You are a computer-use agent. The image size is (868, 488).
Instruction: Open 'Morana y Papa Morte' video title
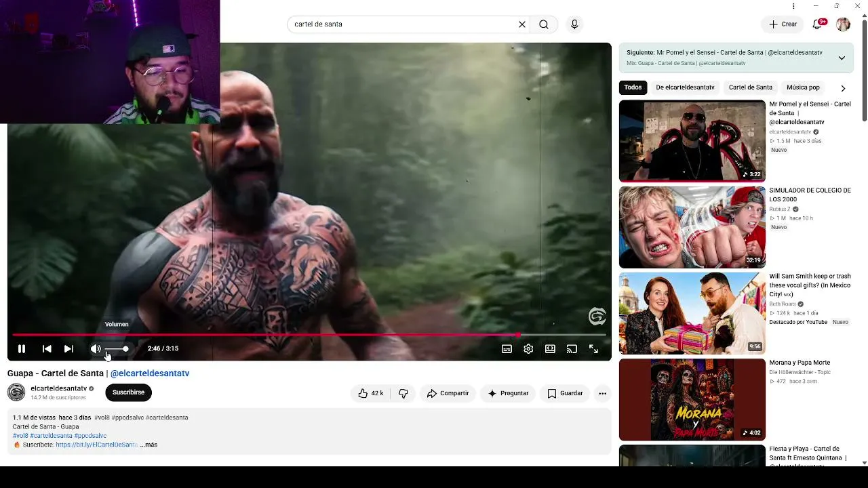(x=800, y=363)
